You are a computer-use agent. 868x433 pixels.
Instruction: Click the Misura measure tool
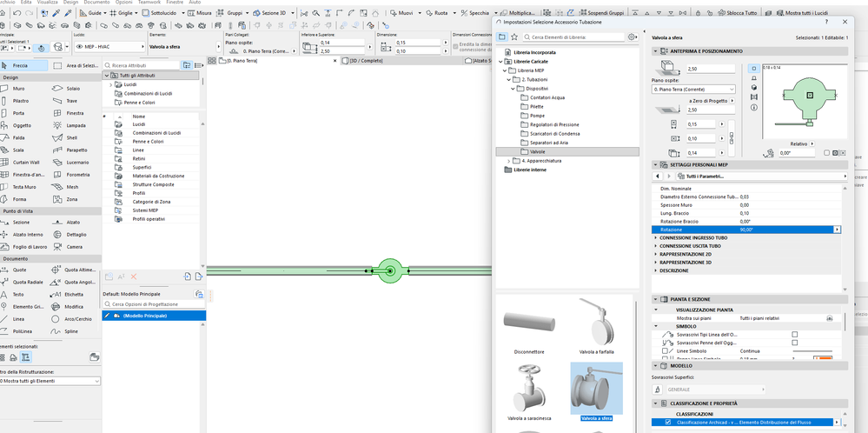[200, 12]
